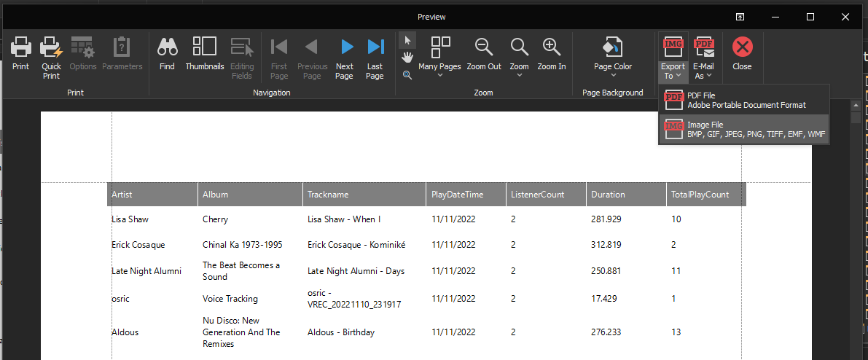
Task: Choose PDF File export option
Action: [x=743, y=100]
